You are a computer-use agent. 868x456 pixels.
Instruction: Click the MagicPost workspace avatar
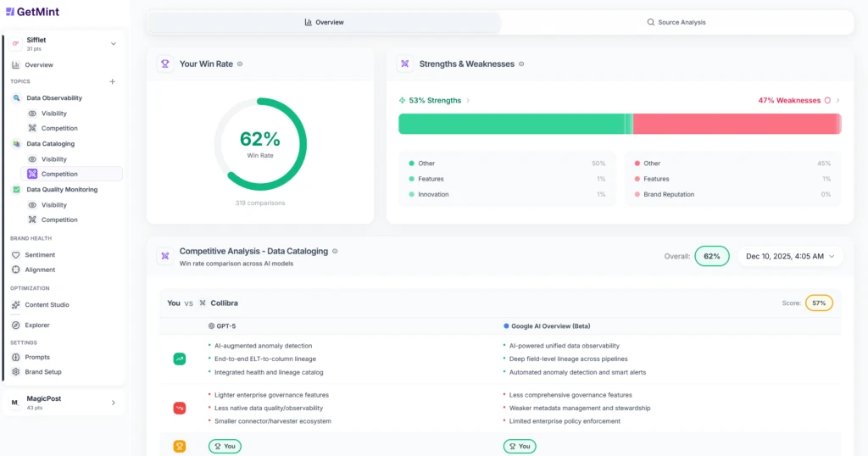(15, 403)
